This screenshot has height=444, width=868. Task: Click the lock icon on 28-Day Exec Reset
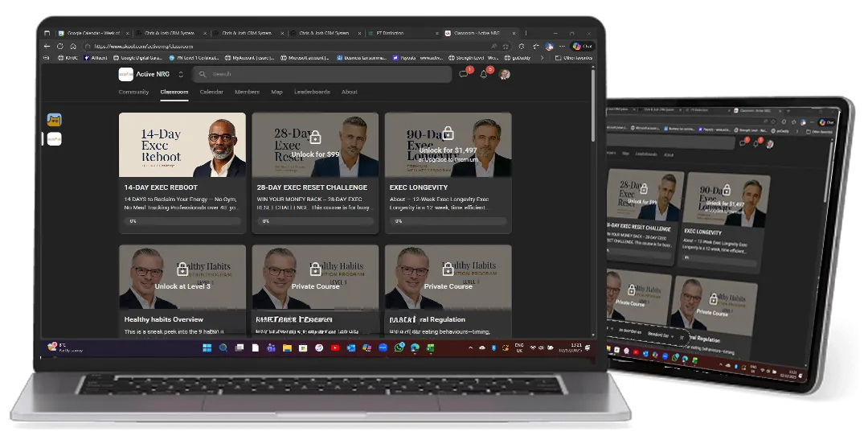pos(316,137)
